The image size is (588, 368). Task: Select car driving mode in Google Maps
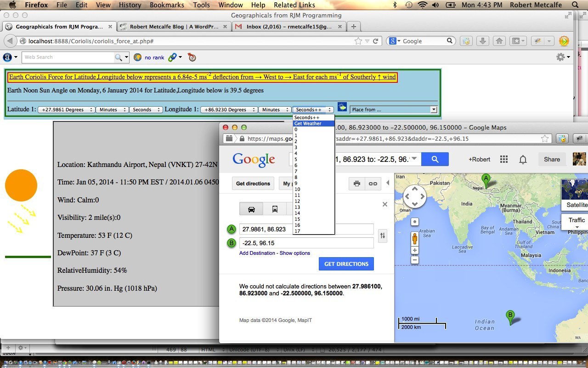point(252,209)
